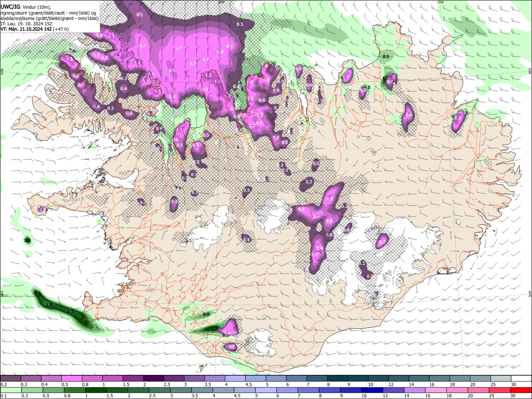Click the 15W longitude label
532x399 pixels.
coord(440,2)
